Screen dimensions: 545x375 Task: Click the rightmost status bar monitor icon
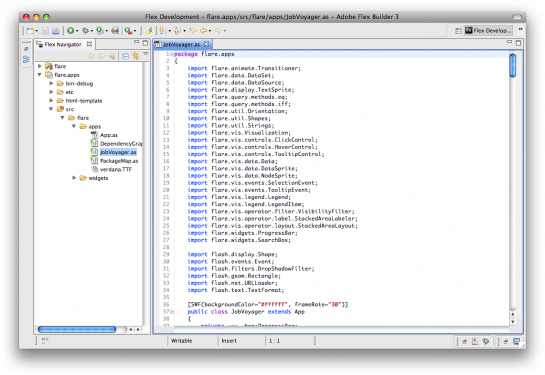pos(516,341)
